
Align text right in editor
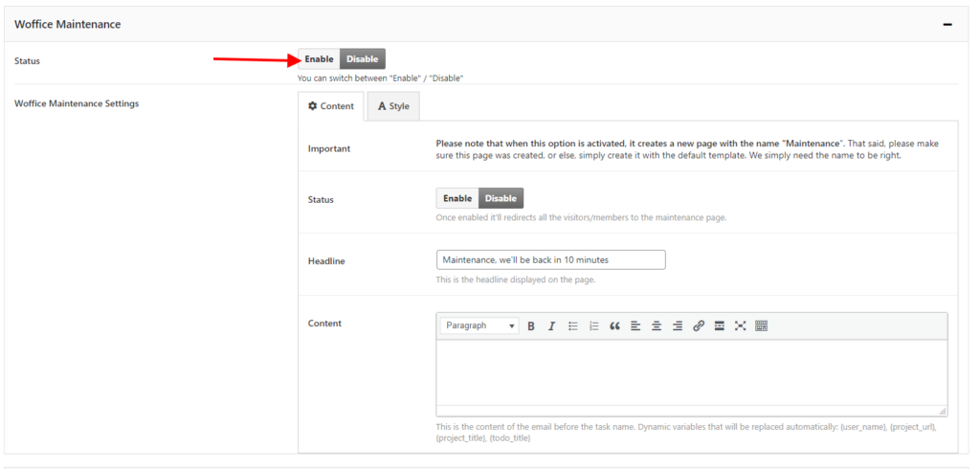pyautogui.click(x=678, y=326)
